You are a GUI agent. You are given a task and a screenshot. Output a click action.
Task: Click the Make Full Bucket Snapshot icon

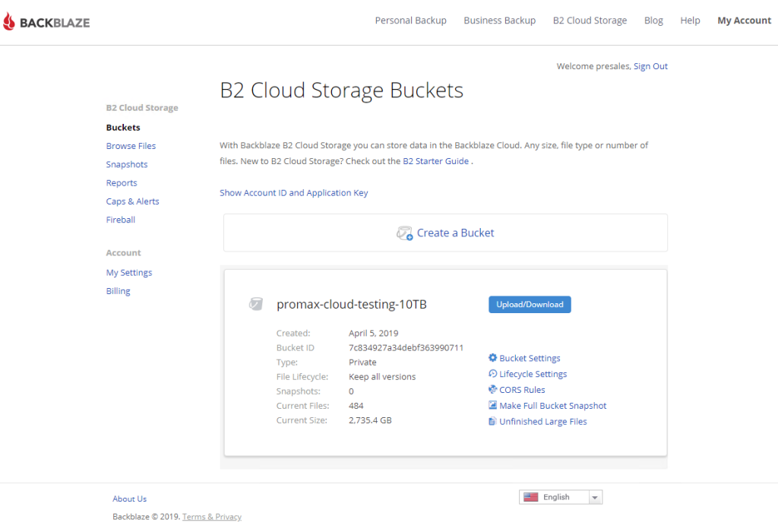pyautogui.click(x=492, y=405)
